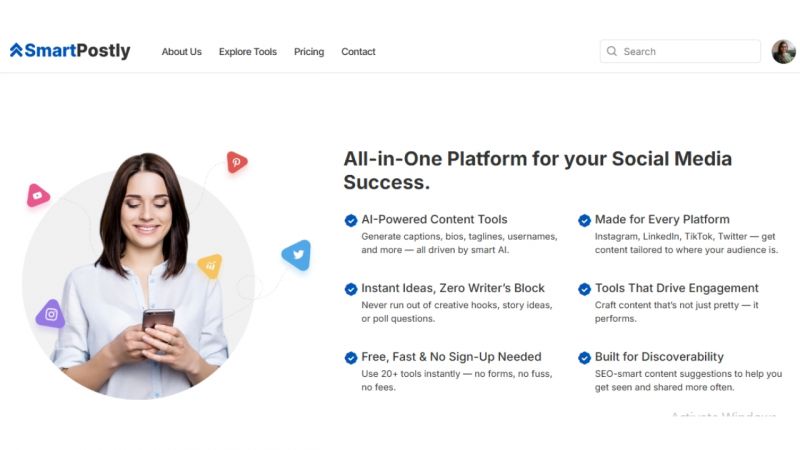
Task: Navigate to the Contact page
Action: tap(358, 52)
